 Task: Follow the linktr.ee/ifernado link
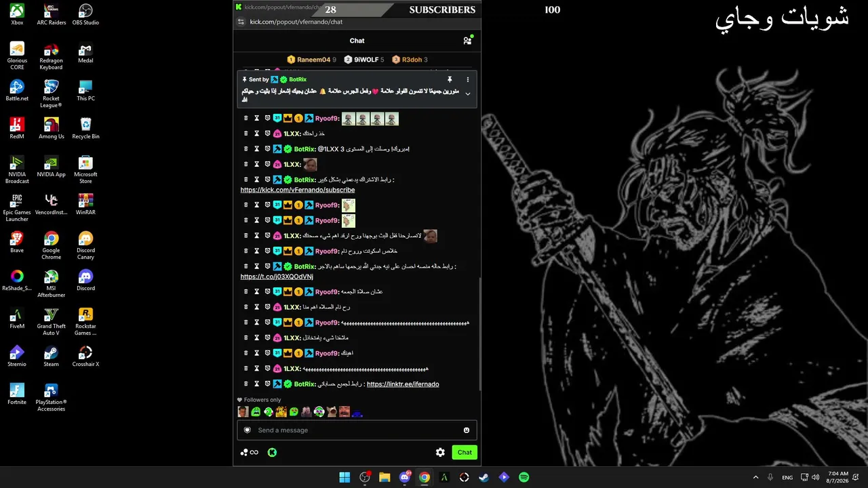[x=403, y=384]
